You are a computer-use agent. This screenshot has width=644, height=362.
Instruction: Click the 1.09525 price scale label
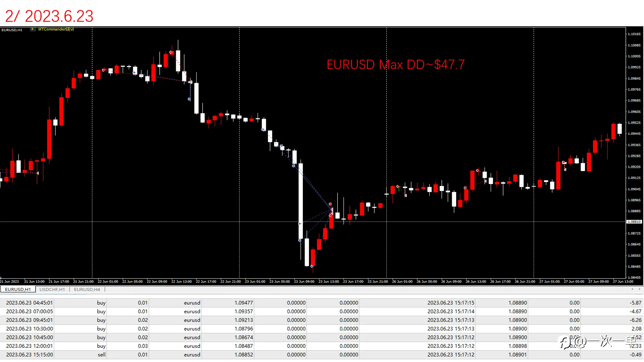[x=634, y=123]
